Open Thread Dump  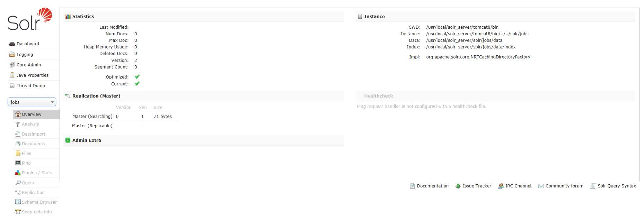31,85
